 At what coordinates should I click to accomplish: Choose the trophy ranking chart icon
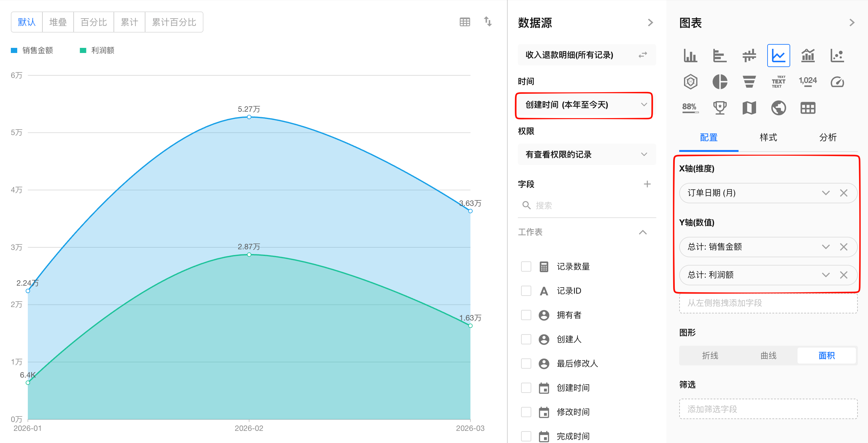[x=720, y=108]
